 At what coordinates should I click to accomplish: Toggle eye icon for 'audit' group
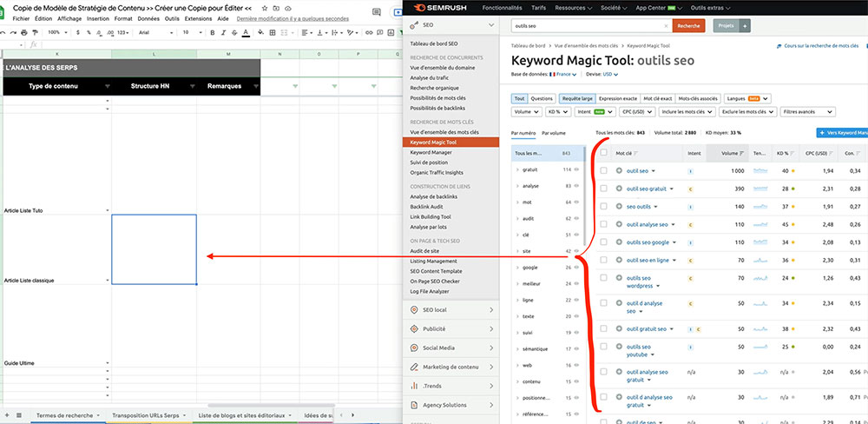click(x=576, y=218)
